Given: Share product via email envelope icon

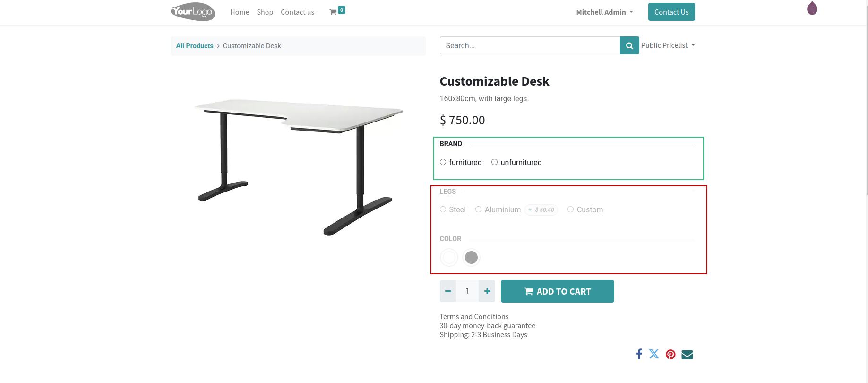Looking at the screenshot, I should (x=687, y=355).
